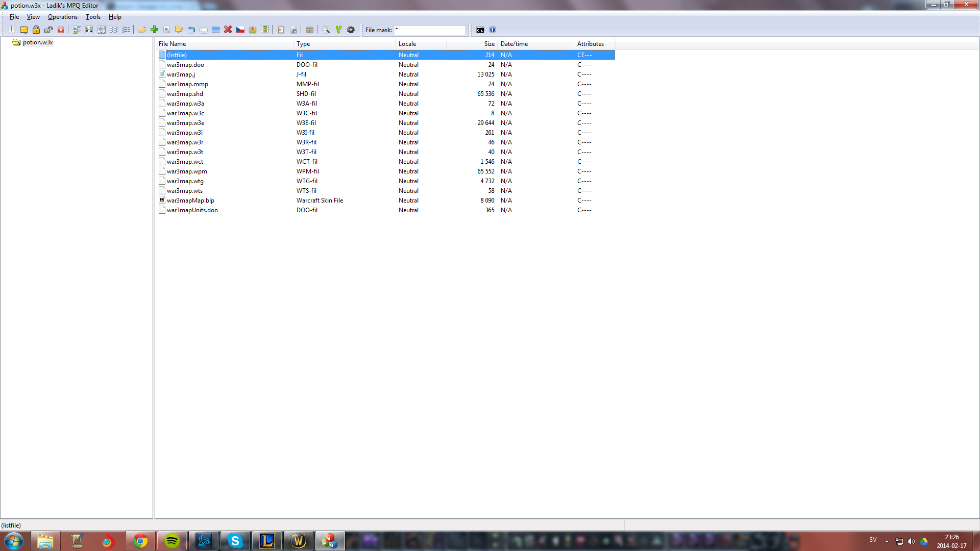Click the blue info About icon
The image size is (980, 551).
[x=493, y=30]
